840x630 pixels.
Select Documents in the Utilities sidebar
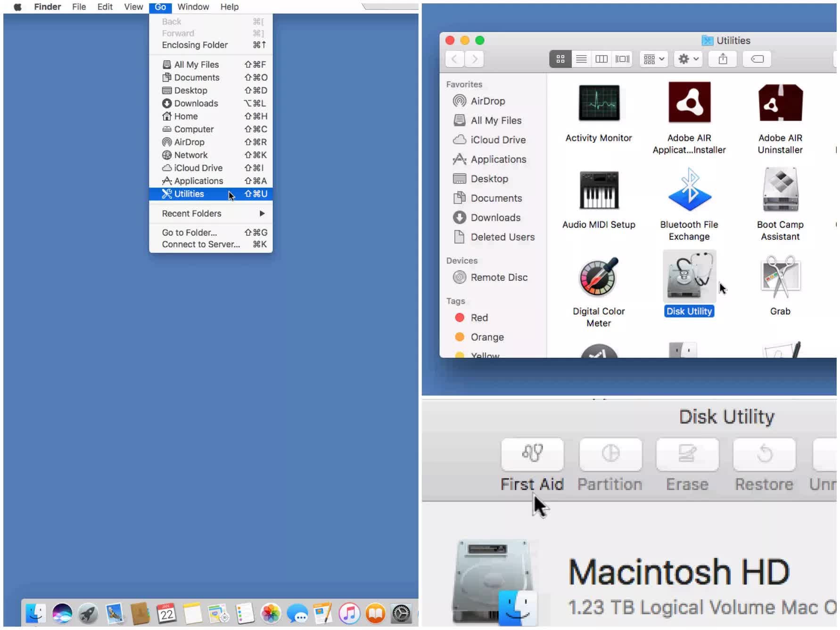tap(493, 198)
